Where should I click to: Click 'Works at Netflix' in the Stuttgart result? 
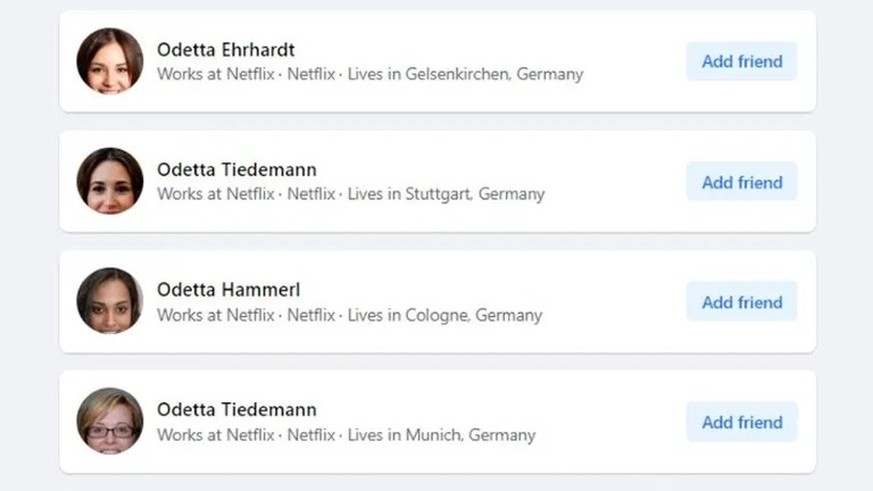tap(215, 194)
